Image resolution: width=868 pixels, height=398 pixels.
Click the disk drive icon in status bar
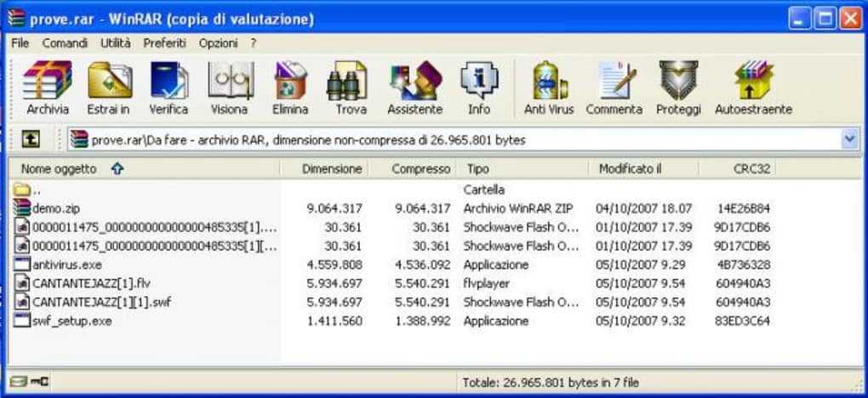[x=18, y=382]
